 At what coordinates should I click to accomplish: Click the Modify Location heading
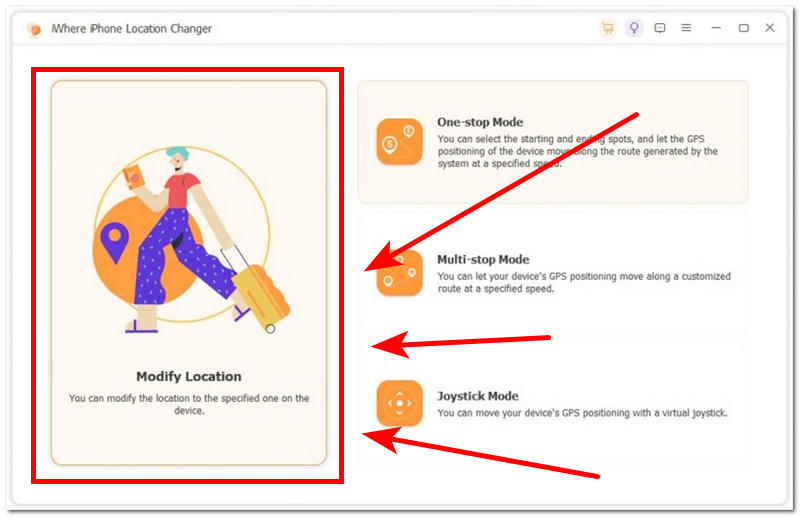click(x=189, y=377)
